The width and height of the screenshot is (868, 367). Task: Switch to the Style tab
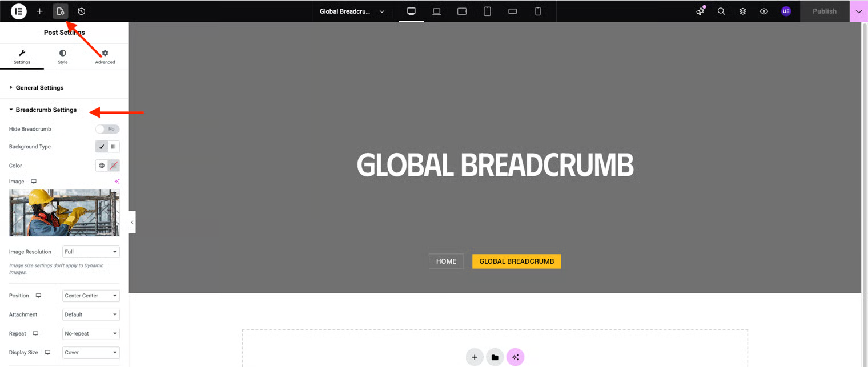point(62,57)
